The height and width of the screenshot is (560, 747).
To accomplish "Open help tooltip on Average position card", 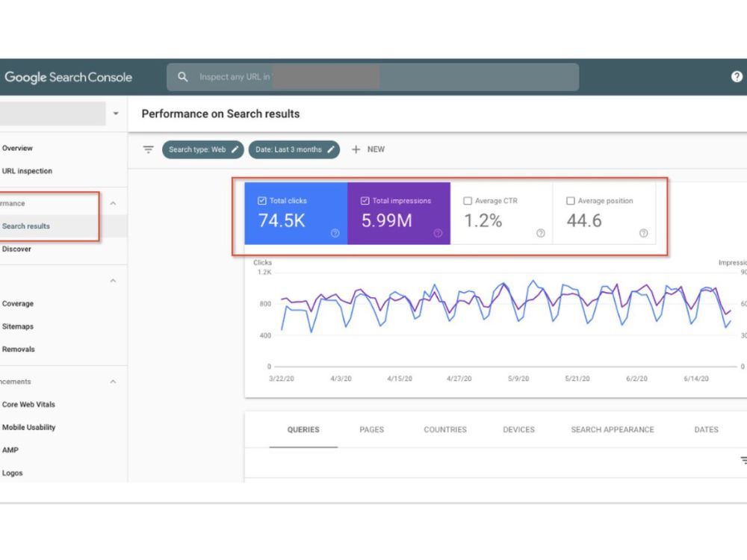I will click(x=644, y=233).
